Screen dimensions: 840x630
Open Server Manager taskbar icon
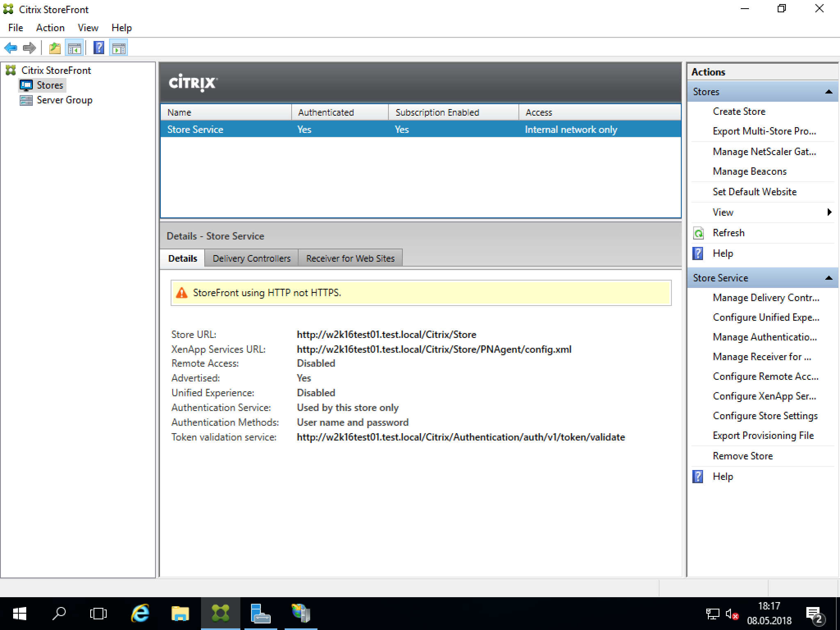click(x=260, y=614)
